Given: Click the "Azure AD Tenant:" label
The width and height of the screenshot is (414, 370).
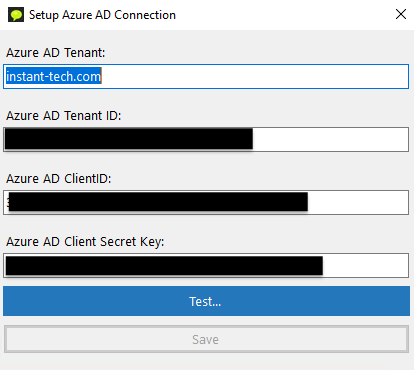Looking at the screenshot, I should 56,53.
